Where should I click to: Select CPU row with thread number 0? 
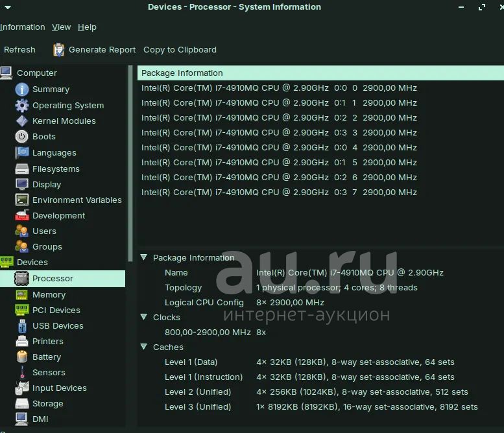click(x=320, y=88)
